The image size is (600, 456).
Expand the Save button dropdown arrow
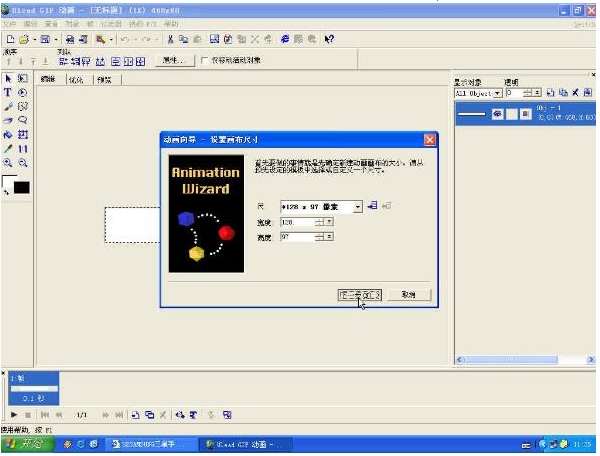pyautogui.click(x=55, y=39)
